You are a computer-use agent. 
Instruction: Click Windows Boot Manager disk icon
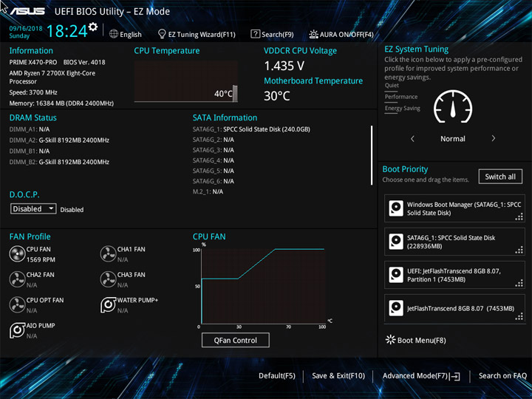(396, 208)
